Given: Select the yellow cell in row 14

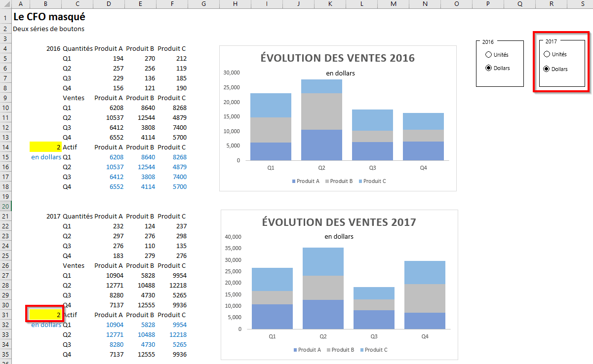Looking at the screenshot, I should pyautogui.click(x=45, y=147).
